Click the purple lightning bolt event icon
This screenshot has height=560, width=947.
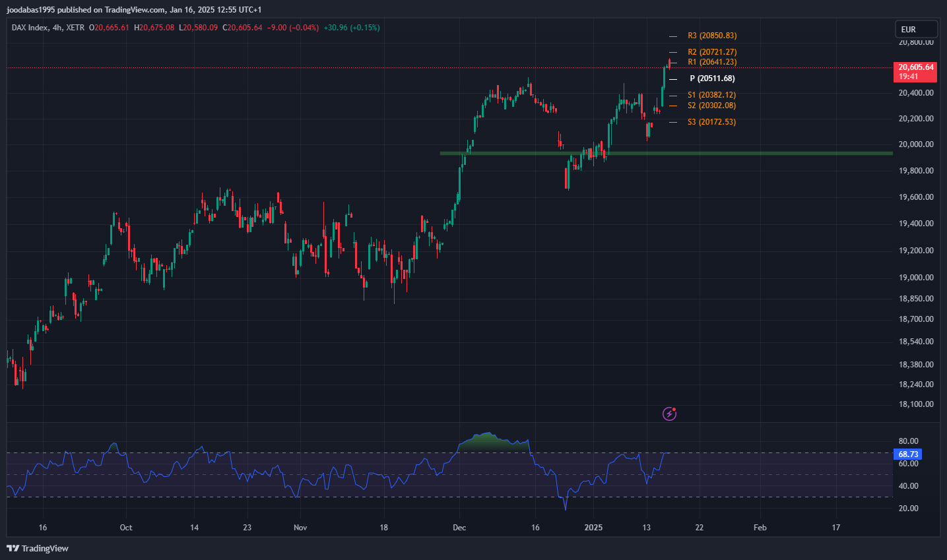669,414
